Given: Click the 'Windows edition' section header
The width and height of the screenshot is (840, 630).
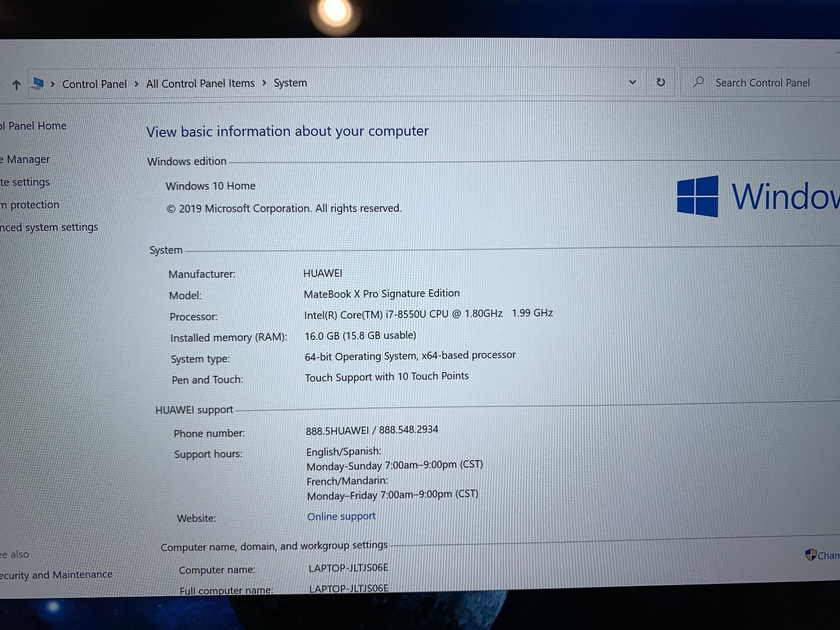Looking at the screenshot, I should tap(187, 162).
